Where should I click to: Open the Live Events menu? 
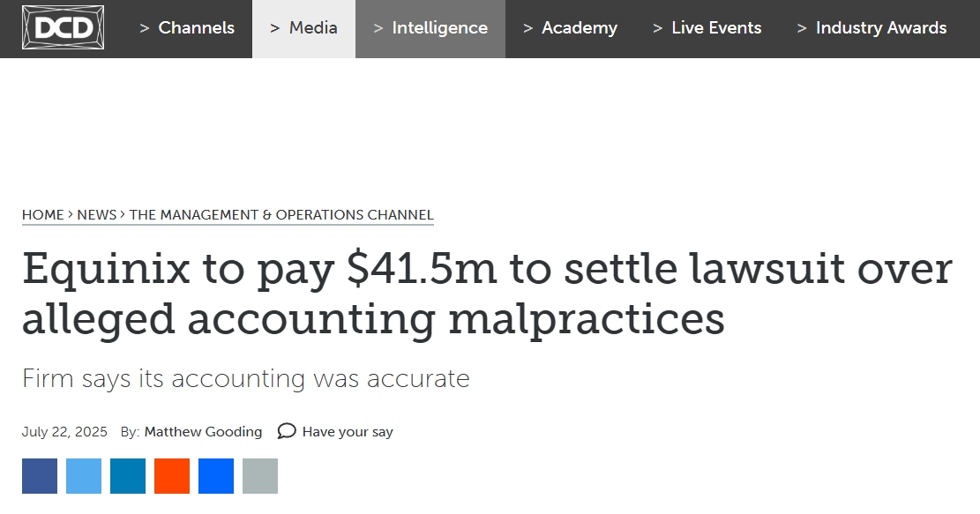[x=707, y=29]
